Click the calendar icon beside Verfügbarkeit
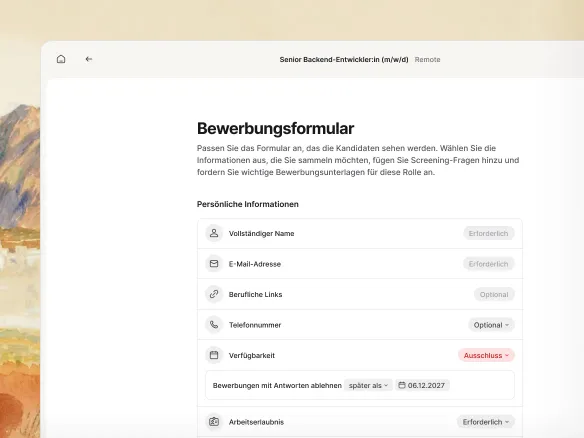Viewport: 584px width, 438px height. 214,355
